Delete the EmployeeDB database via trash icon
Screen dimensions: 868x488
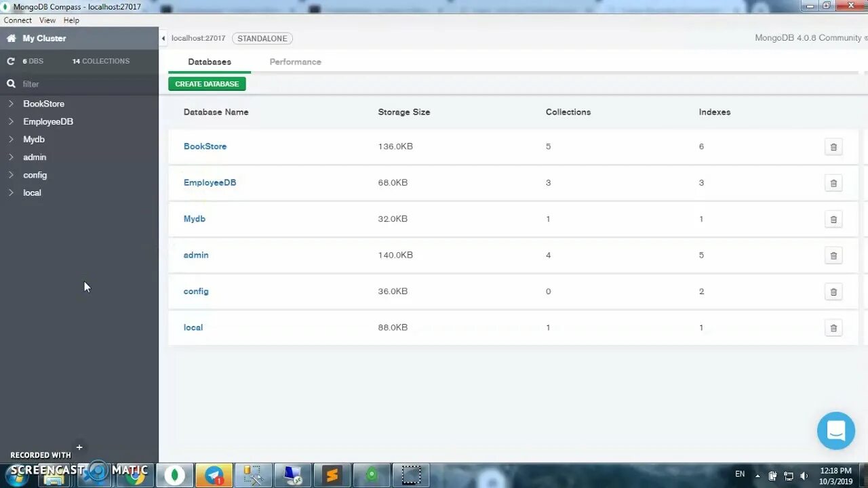tap(833, 183)
